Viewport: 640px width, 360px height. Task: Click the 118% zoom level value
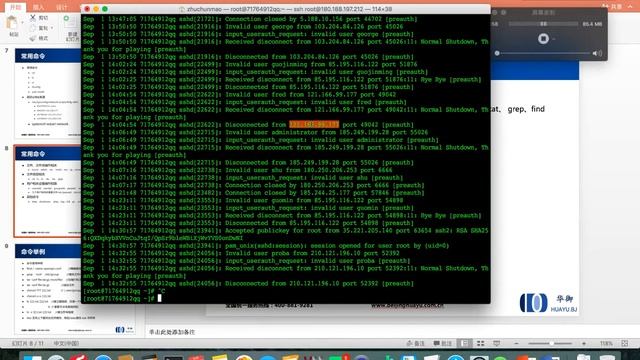point(606,344)
